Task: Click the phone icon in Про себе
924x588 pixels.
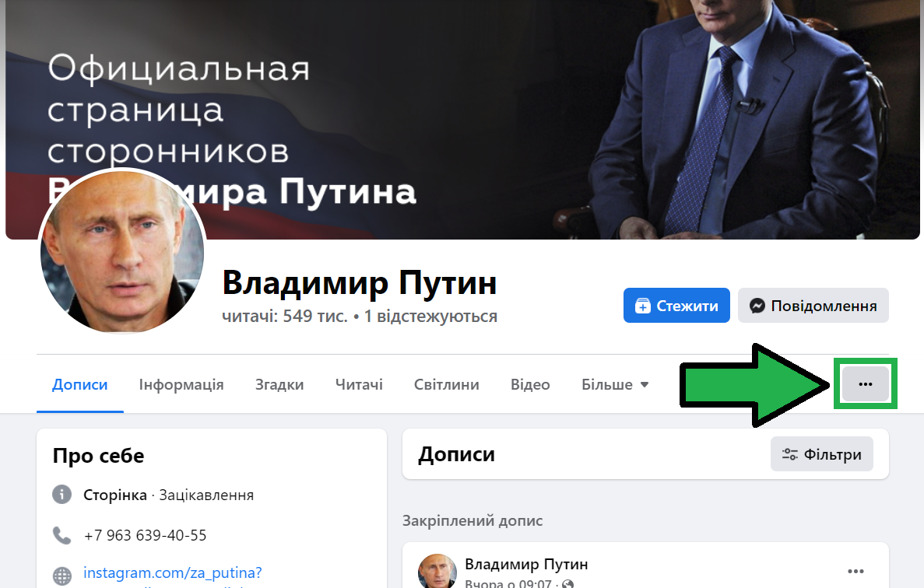Action: 61,535
